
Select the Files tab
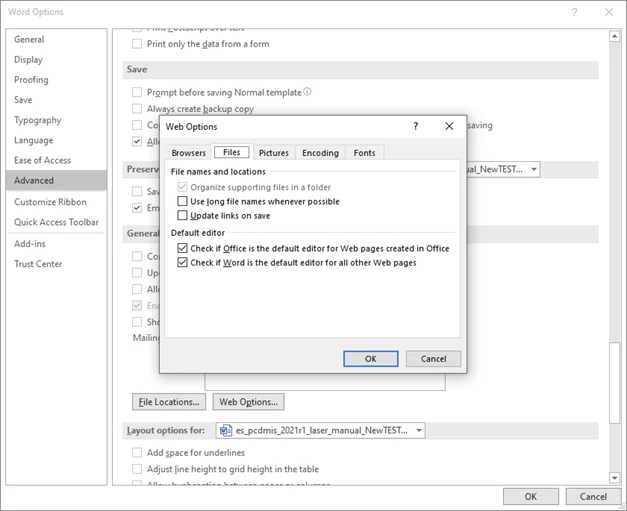point(232,152)
